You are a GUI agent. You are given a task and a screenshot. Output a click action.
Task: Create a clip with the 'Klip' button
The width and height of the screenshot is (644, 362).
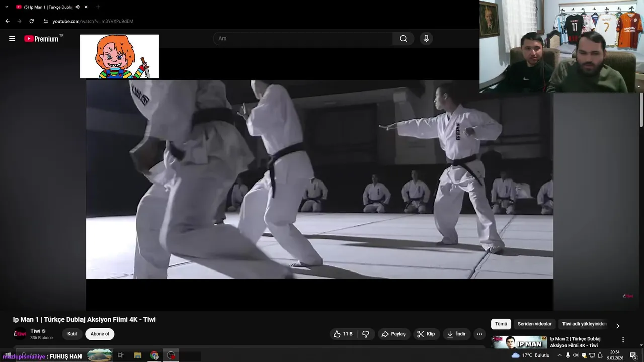click(426, 334)
